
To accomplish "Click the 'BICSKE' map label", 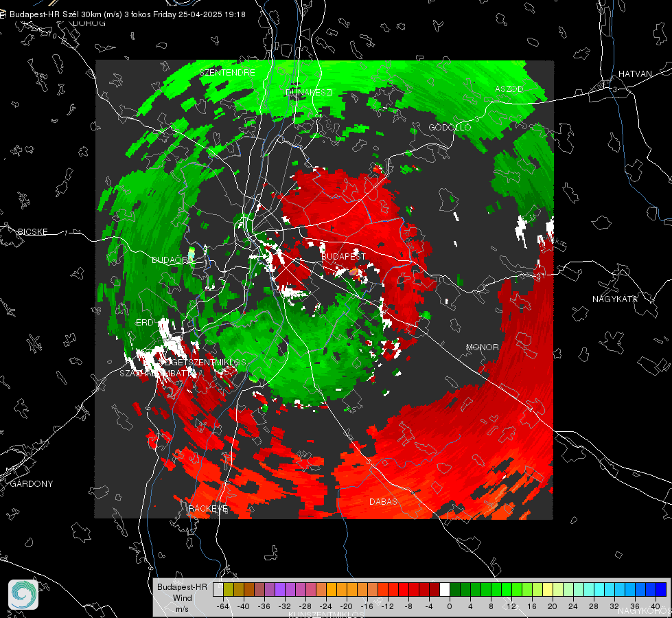I will click(33, 231).
